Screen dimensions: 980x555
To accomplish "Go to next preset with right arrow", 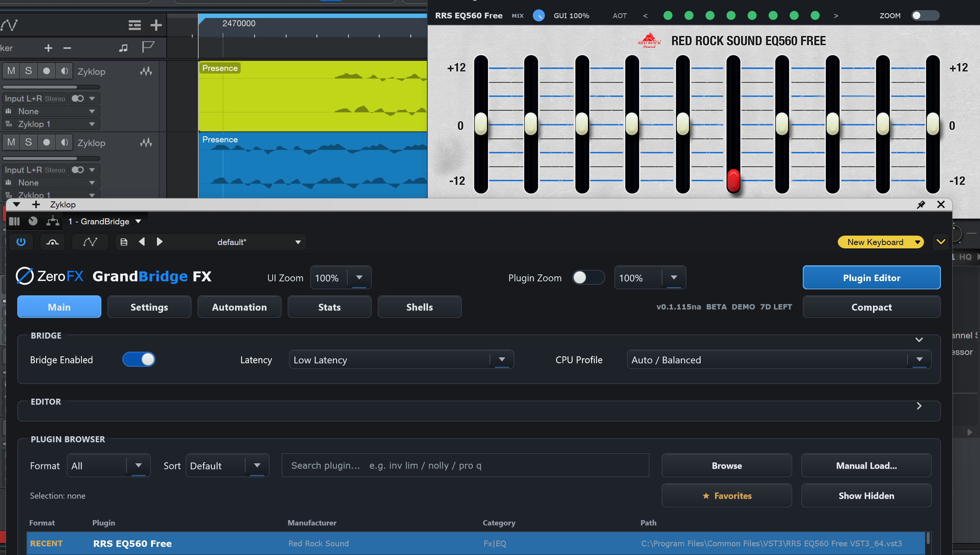I will click(160, 242).
